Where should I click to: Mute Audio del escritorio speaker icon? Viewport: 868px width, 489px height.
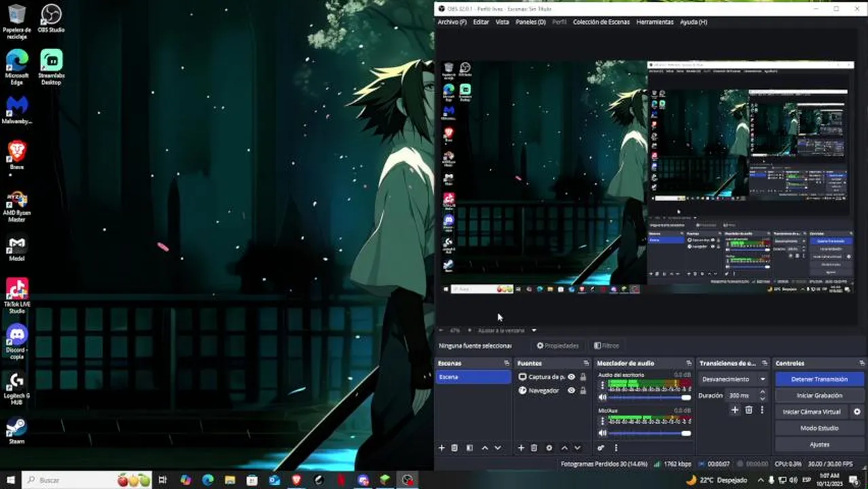pos(602,397)
